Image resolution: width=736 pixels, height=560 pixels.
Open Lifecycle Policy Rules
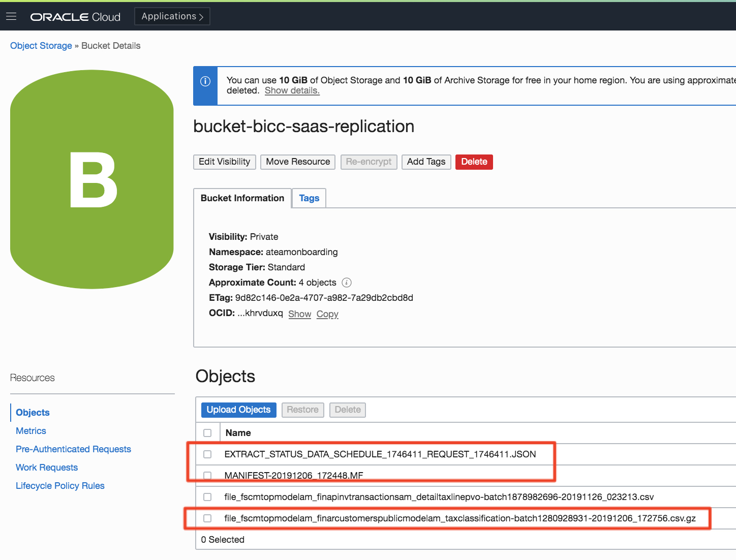click(60, 486)
